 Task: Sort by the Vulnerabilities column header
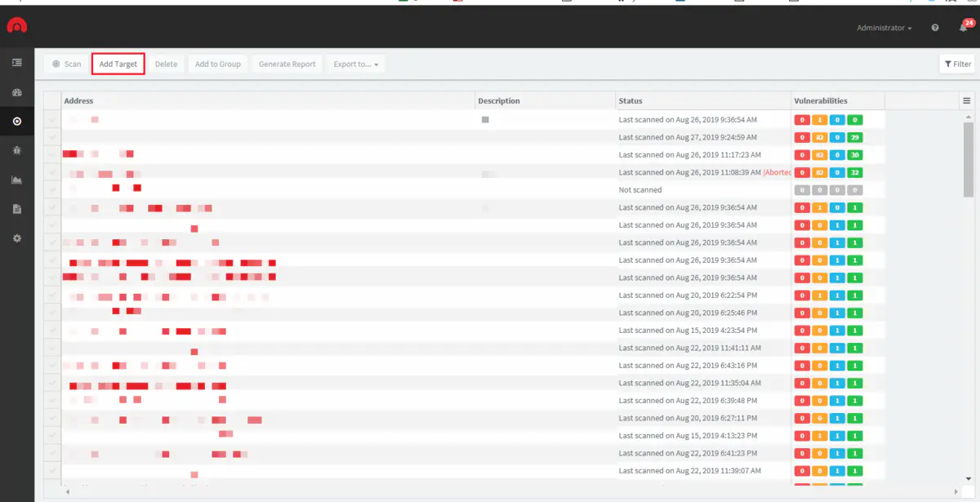tap(820, 101)
